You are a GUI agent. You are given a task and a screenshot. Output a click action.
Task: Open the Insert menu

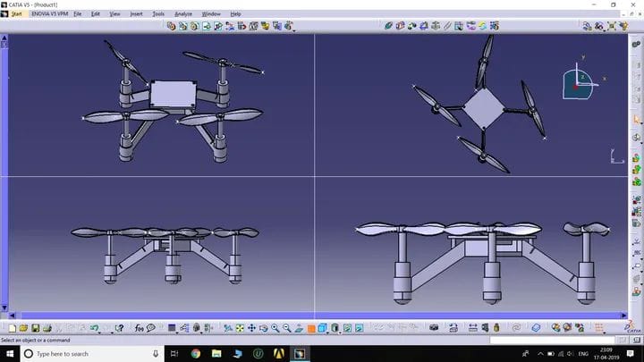136,14
